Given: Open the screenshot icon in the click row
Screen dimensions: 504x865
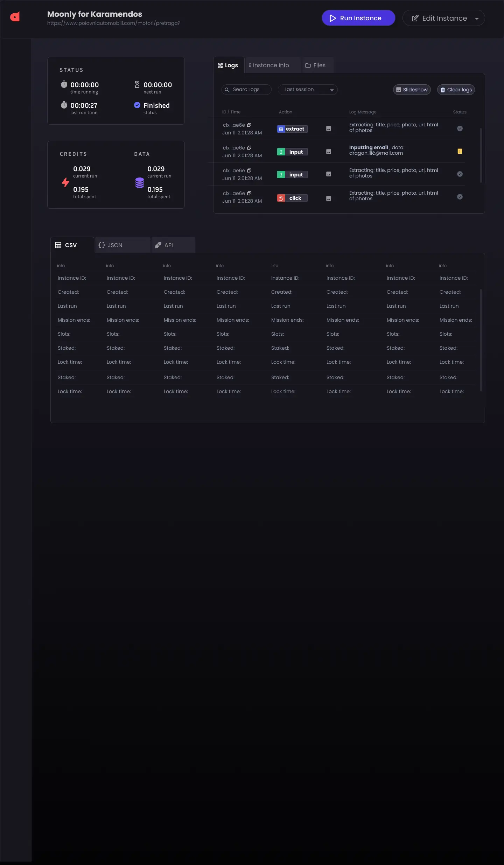Looking at the screenshot, I should point(329,198).
